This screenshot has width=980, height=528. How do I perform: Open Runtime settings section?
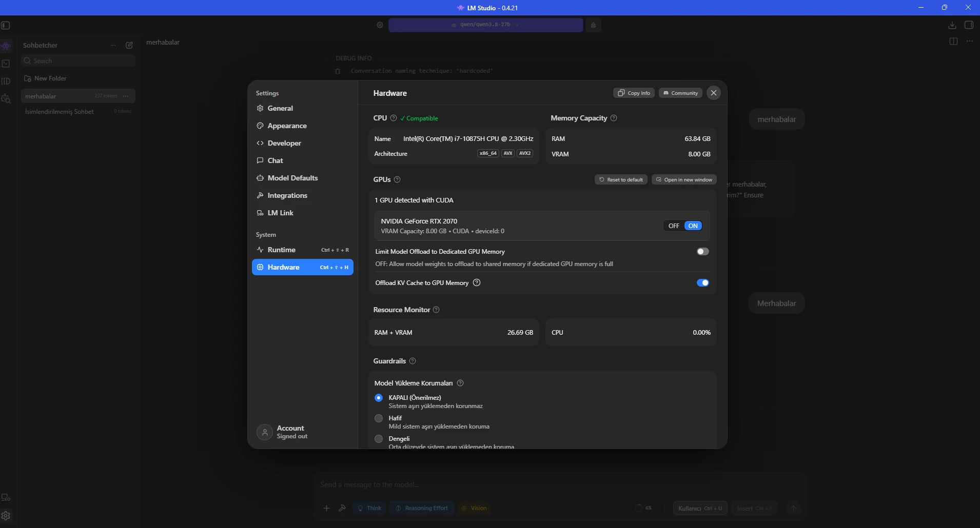click(x=303, y=250)
